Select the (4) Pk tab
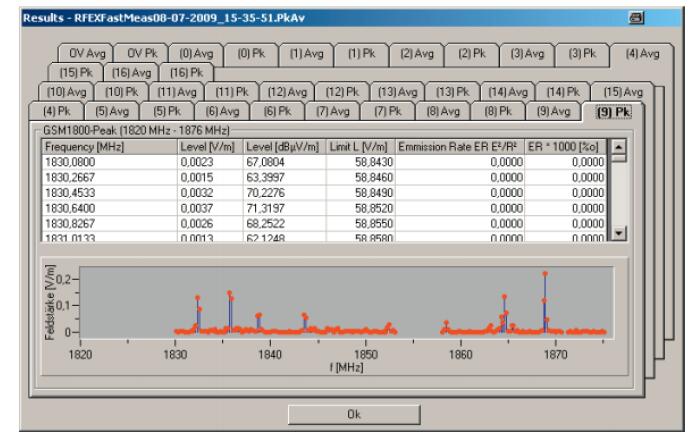 click(x=56, y=111)
